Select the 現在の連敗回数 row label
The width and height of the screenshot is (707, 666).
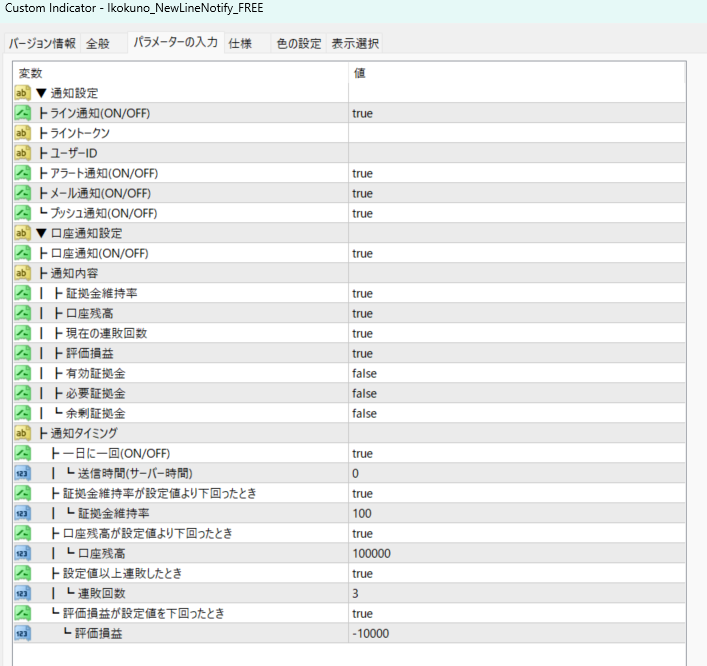107,333
